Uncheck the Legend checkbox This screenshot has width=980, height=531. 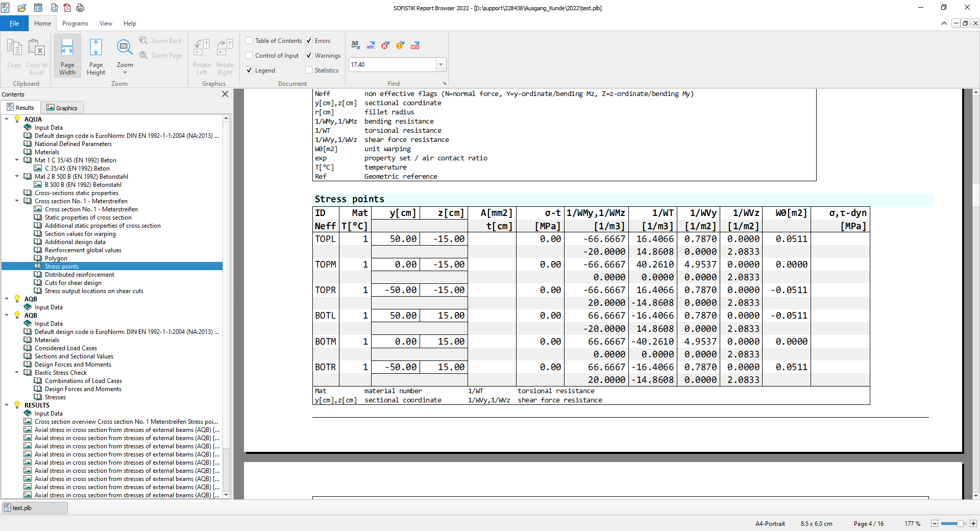250,70
